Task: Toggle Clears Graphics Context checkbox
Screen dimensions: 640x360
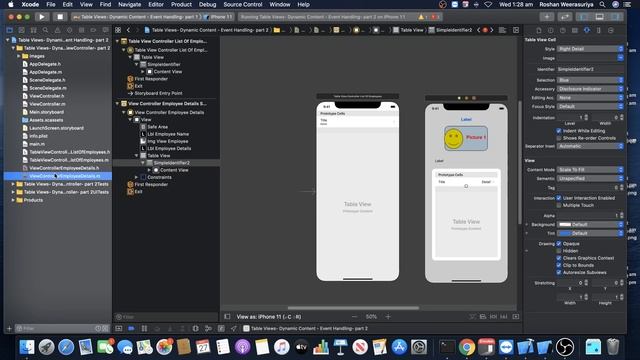Action: 559,258
